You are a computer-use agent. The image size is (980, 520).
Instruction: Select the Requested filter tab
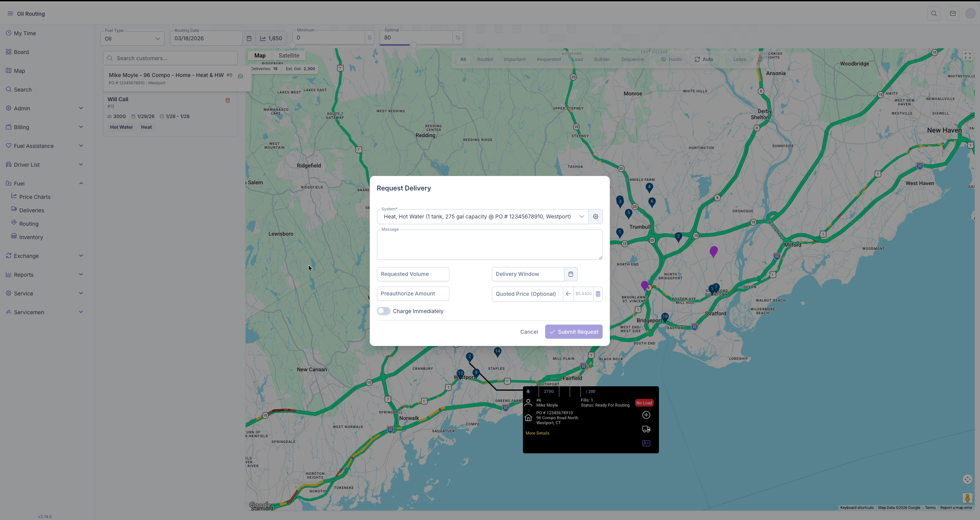[548, 59]
